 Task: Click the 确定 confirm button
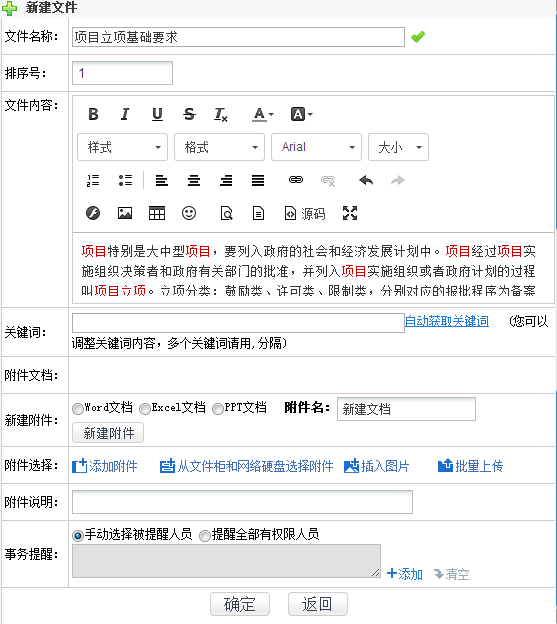click(240, 604)
